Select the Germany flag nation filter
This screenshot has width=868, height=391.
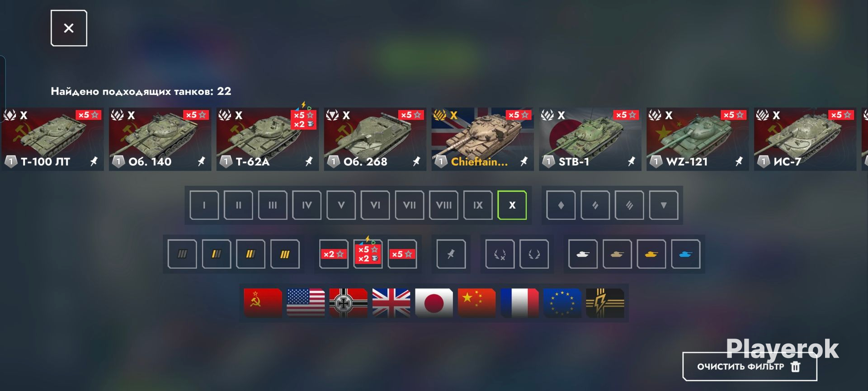pos(348,303)
